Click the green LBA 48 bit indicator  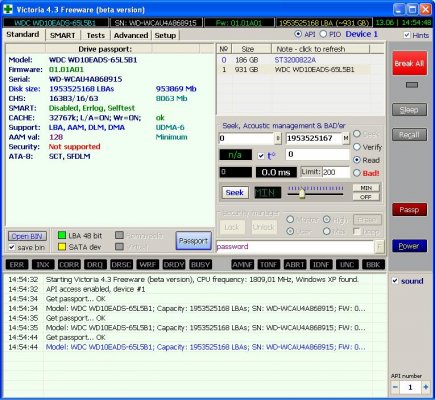[x=62, y=235]
